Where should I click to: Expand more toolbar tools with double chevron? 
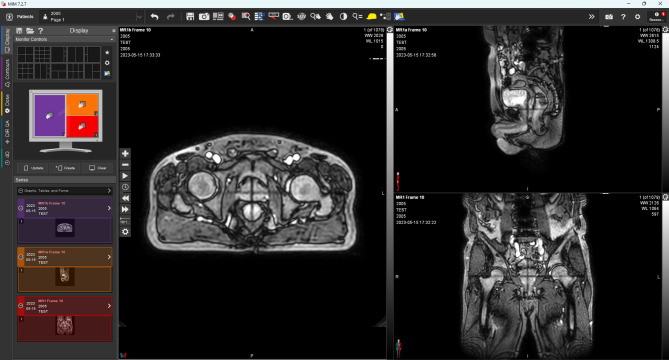(x=591, y=17)
